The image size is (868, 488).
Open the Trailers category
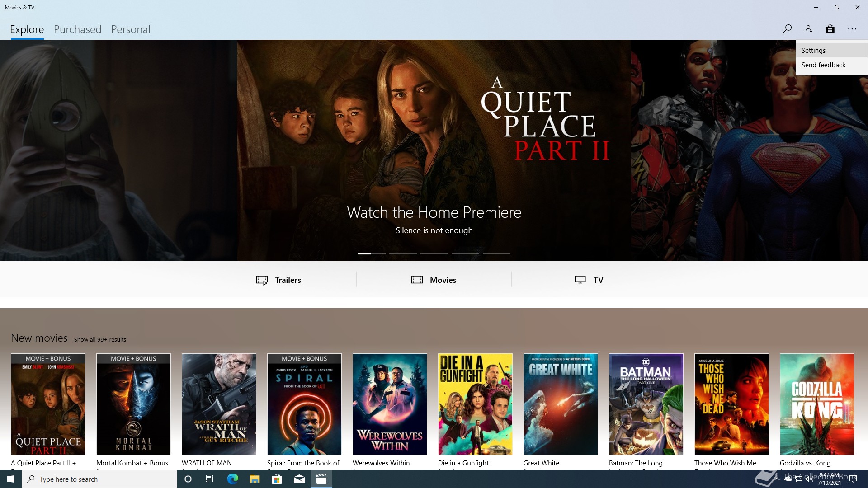[x=278, y=280]
